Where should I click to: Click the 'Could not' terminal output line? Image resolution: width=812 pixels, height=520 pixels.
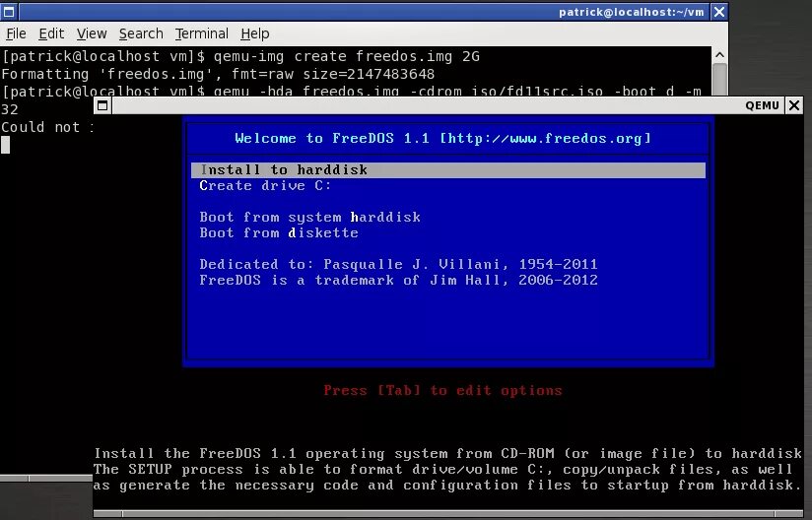[47, 127]
